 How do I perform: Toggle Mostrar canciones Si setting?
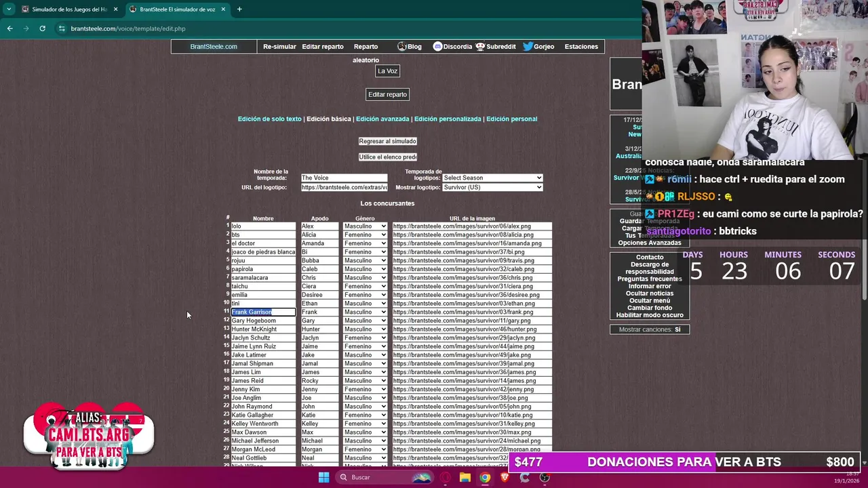(650, 329)
